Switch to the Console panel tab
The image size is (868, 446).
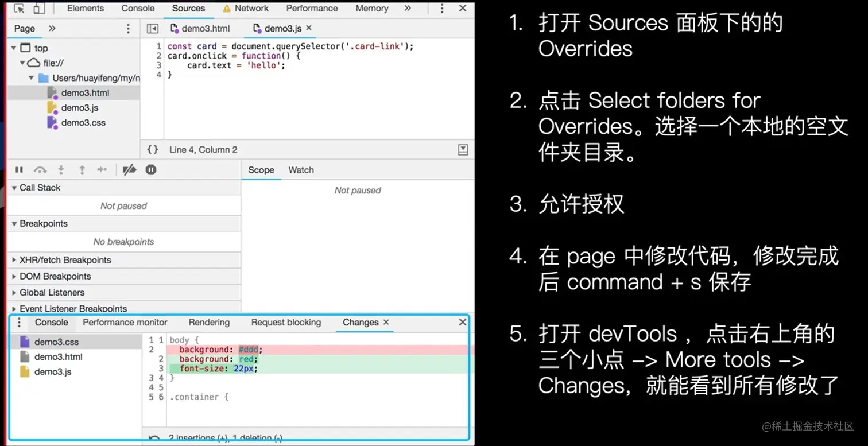(138, 9)
